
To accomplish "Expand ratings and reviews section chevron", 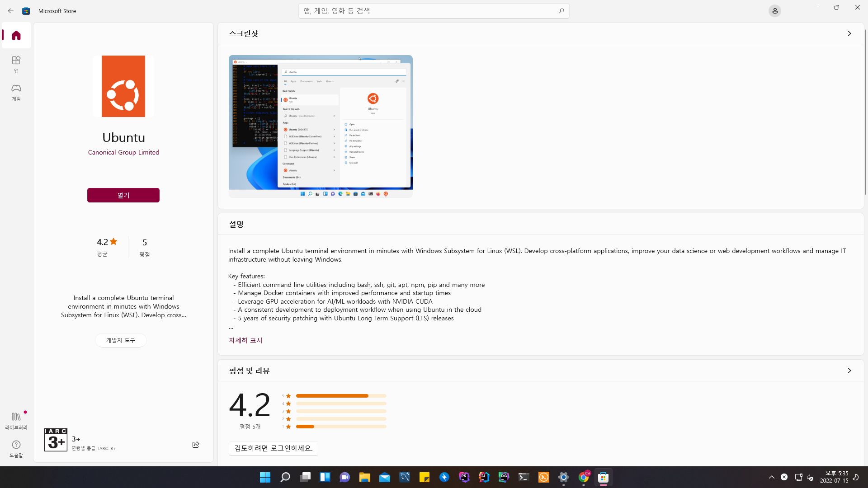I will tap(849, 371).
